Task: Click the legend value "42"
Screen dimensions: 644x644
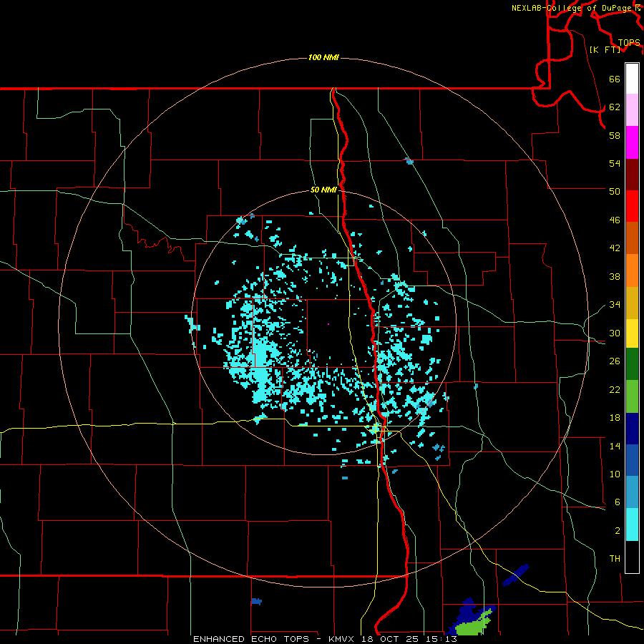Action: pos(615,248)
